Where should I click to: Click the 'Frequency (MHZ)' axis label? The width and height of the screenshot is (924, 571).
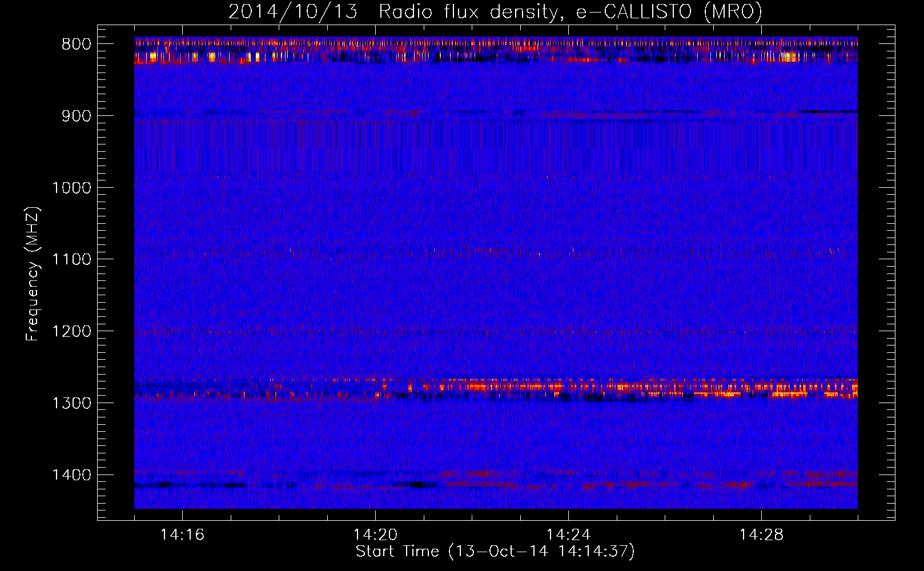pyautogui.click(x=33, y=274)
